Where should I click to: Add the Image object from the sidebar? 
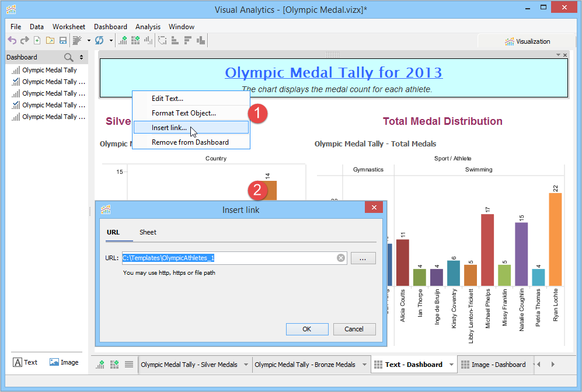pos(64,362)
